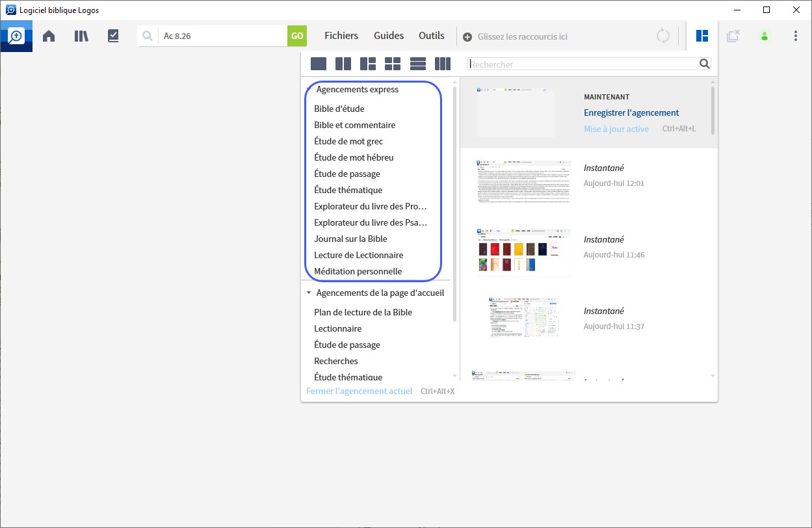
Task: Click the layouts list vertical scrollbar
Action: 455,203
